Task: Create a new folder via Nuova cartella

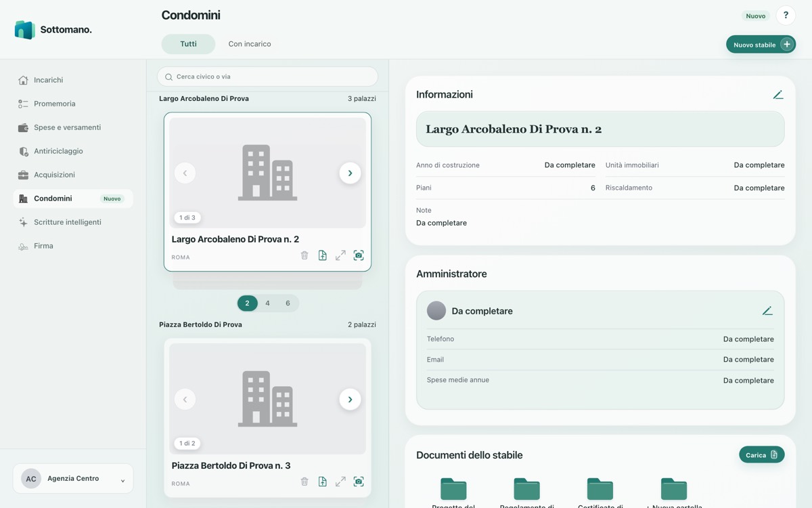Action: pyautogui.click(x=674, y=492)
